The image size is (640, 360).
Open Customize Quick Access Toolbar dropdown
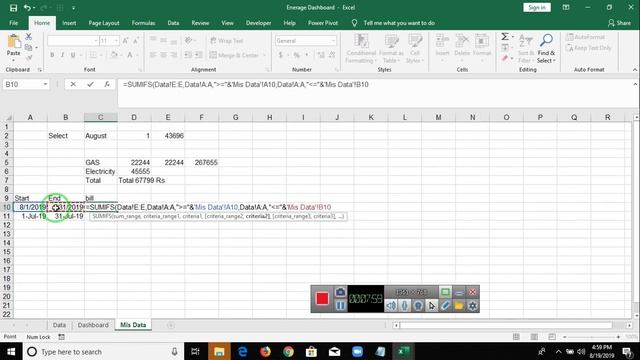click(x=73, y=8)
